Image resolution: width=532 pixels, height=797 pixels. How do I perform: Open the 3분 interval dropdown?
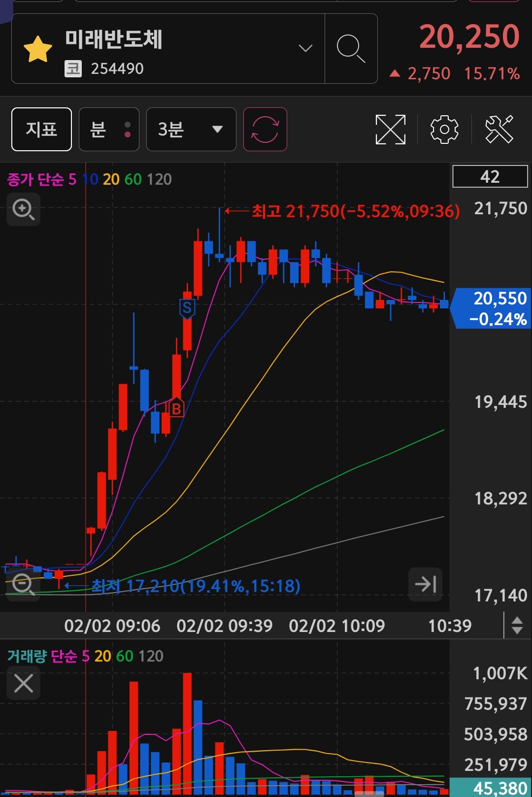191,129
